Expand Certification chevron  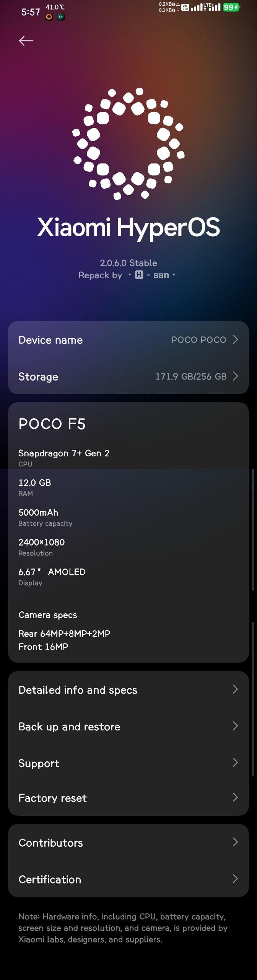[x=236, y=879]
